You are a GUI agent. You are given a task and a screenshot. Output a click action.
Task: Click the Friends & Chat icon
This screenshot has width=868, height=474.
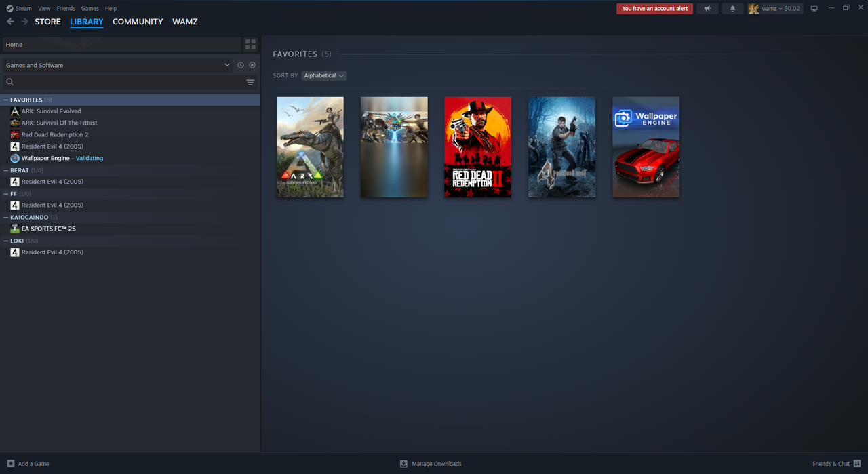click(x=858, y=464)
